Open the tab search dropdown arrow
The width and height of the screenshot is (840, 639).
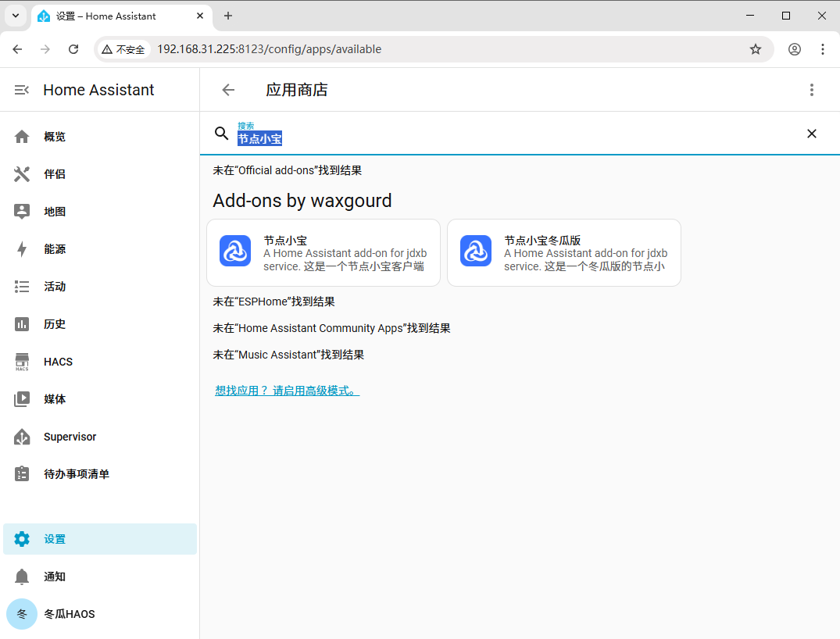[x=16, y=16]
